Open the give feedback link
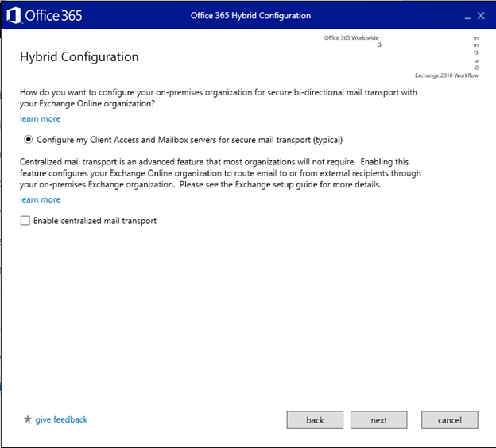 tap(61, 419)
